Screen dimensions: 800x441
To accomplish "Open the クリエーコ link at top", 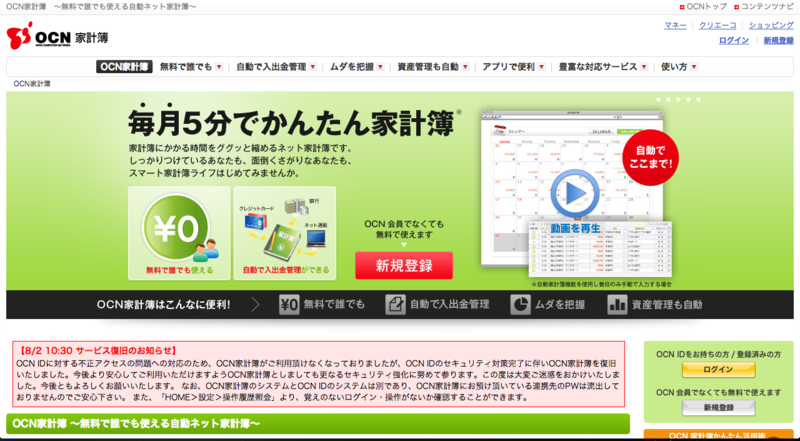I will [x=717, y=25].
